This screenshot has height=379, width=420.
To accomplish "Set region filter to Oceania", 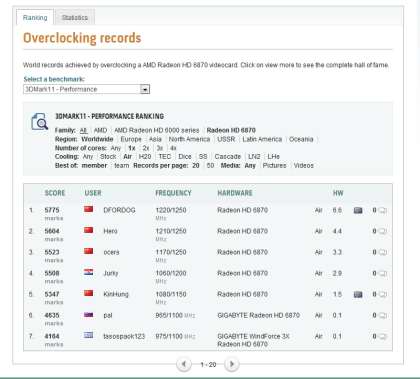I will click(301, 139).
